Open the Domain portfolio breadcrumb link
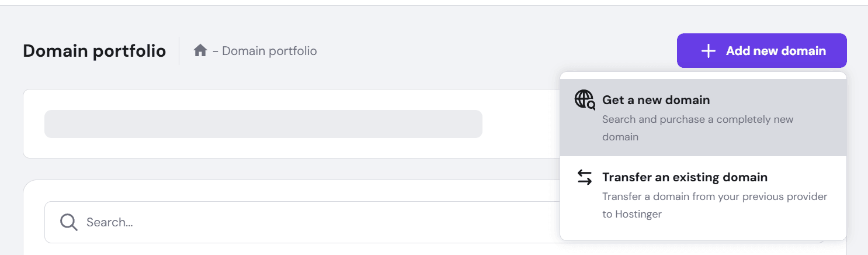The width and height of the screenshot is (868, 255). click(269, 51)
